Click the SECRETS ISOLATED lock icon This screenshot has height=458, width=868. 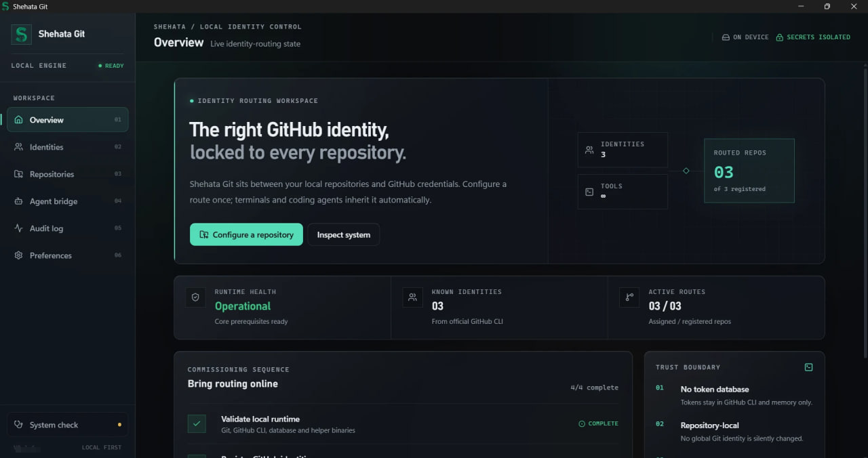[779, 37]
